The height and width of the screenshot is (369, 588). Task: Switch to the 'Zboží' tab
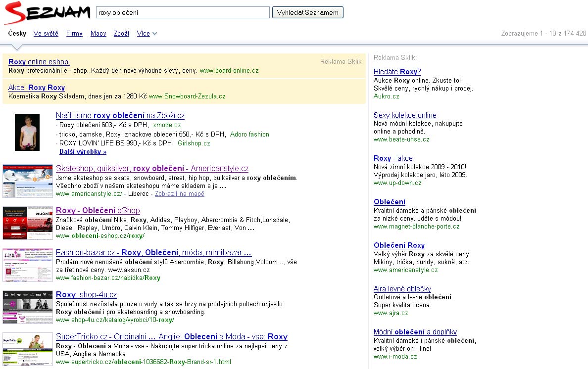click(x=121, y=33)
